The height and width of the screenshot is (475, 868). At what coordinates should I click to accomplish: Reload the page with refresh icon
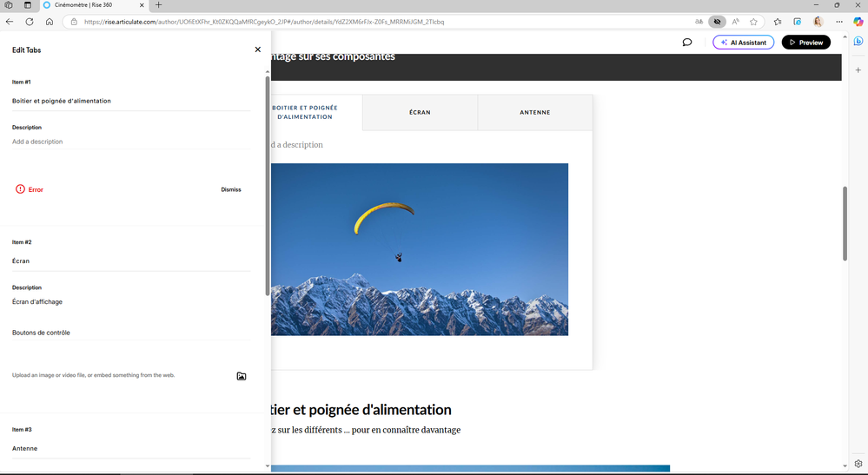[30, 22]
